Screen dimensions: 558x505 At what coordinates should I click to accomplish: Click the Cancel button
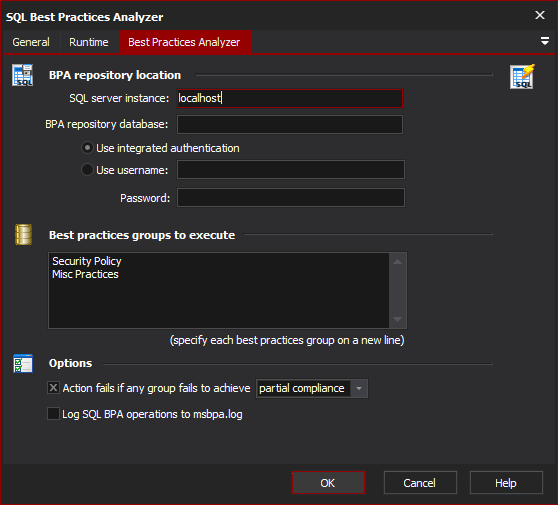420,483
